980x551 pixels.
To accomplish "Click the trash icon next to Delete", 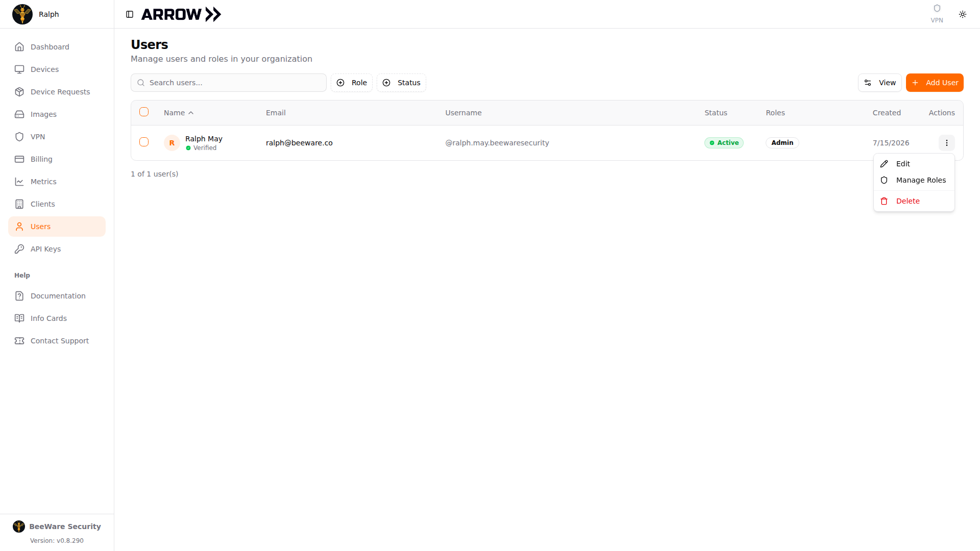I will 884,201.
